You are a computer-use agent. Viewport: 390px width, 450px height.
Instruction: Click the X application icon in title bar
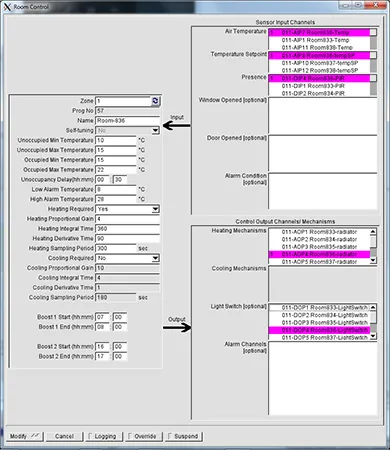tap(7, 7)
